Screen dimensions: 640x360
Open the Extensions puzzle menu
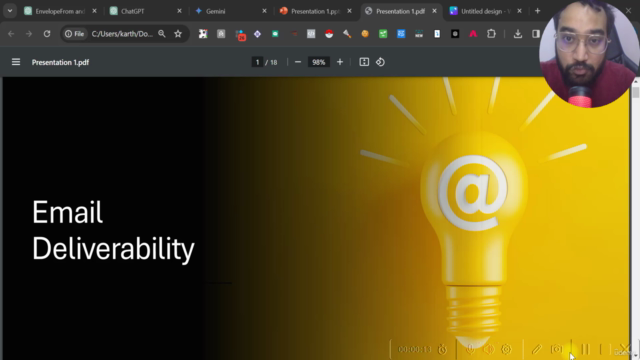(491, 34)
